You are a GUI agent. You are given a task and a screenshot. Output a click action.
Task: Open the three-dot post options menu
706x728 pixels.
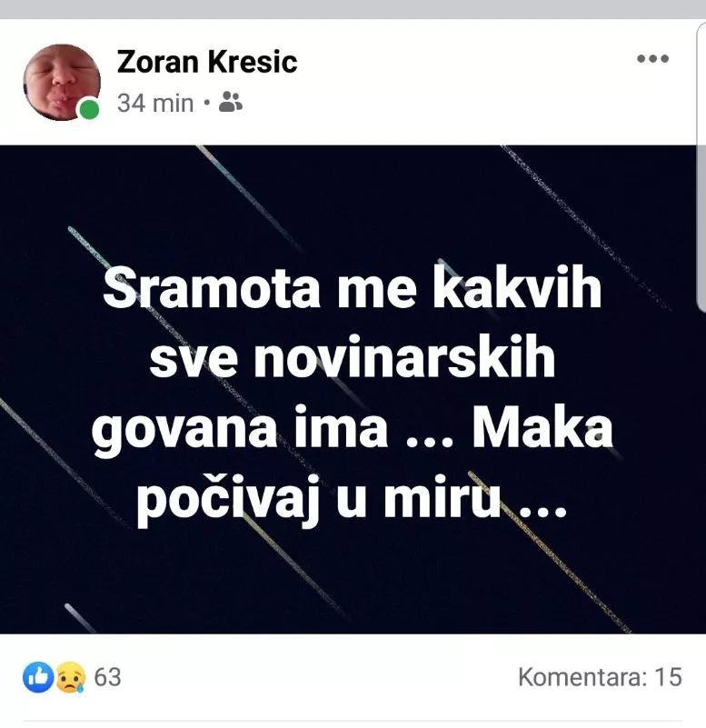(652, 58)
